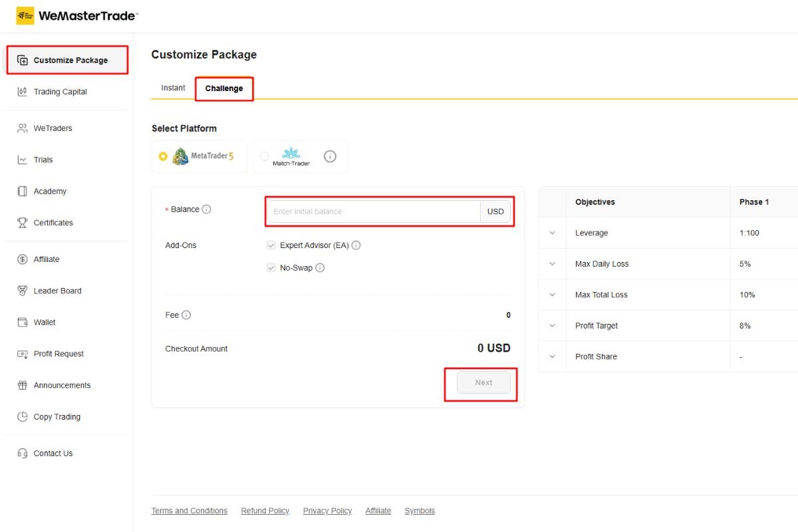Click the Contact Us headset icon
This screenshot has width=798, height=532.
pos(23,454)
